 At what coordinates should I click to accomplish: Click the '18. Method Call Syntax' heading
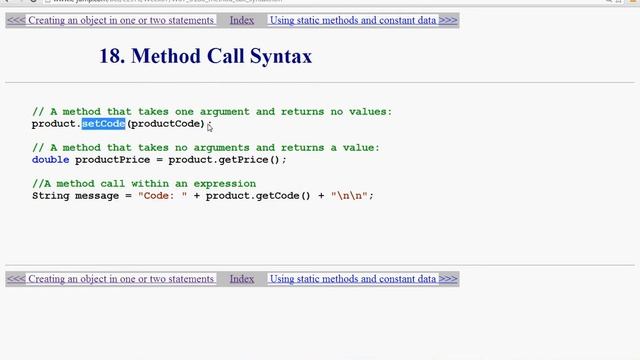205,56
